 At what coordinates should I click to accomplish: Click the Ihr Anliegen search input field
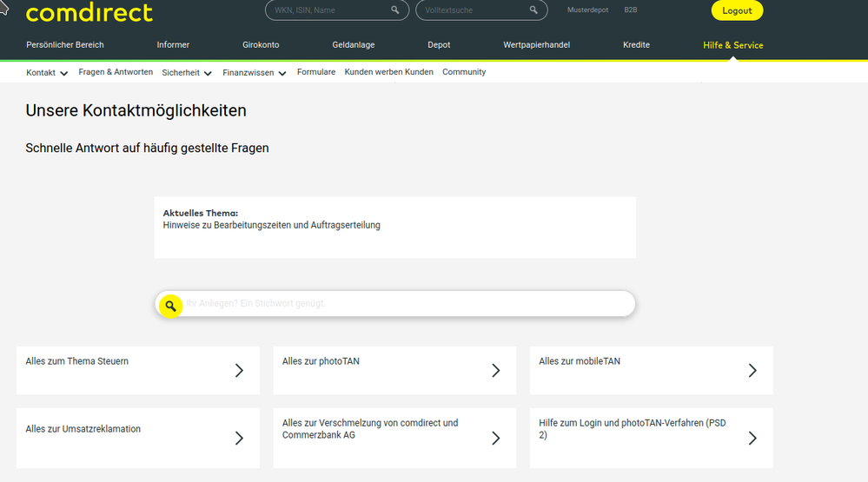point(400,304)
